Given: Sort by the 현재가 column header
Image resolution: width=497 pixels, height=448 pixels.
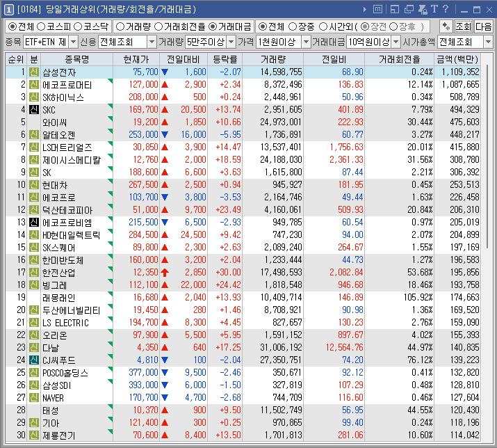Looking at the screenshot, I should click(136, 59).
